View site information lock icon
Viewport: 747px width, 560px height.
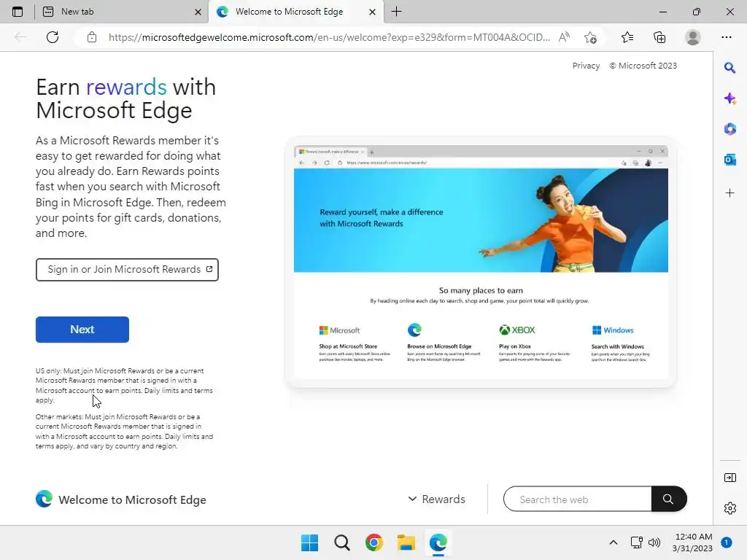(92, 37)
